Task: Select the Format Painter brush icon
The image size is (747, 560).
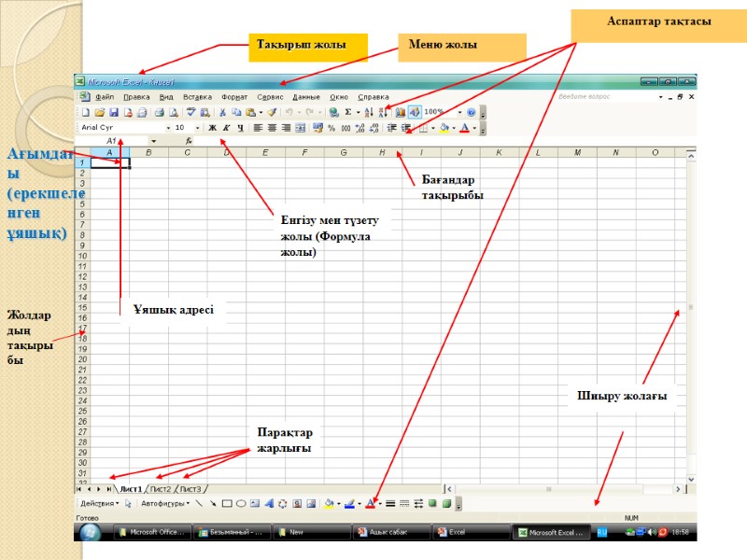Action: tap(272, 112)
